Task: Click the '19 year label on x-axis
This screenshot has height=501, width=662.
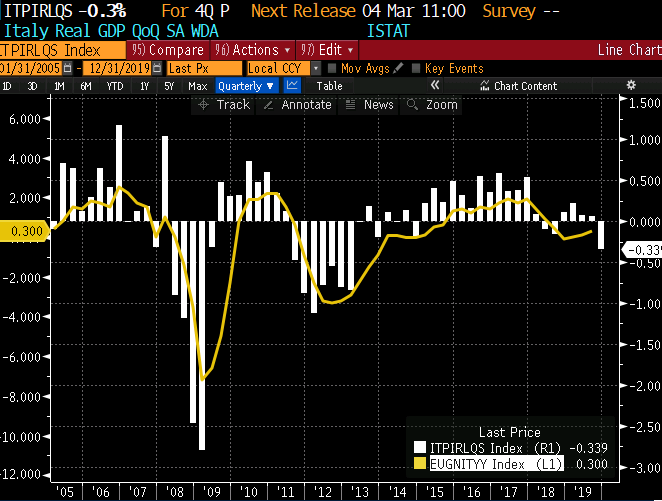Action: (x=583, y=492)
